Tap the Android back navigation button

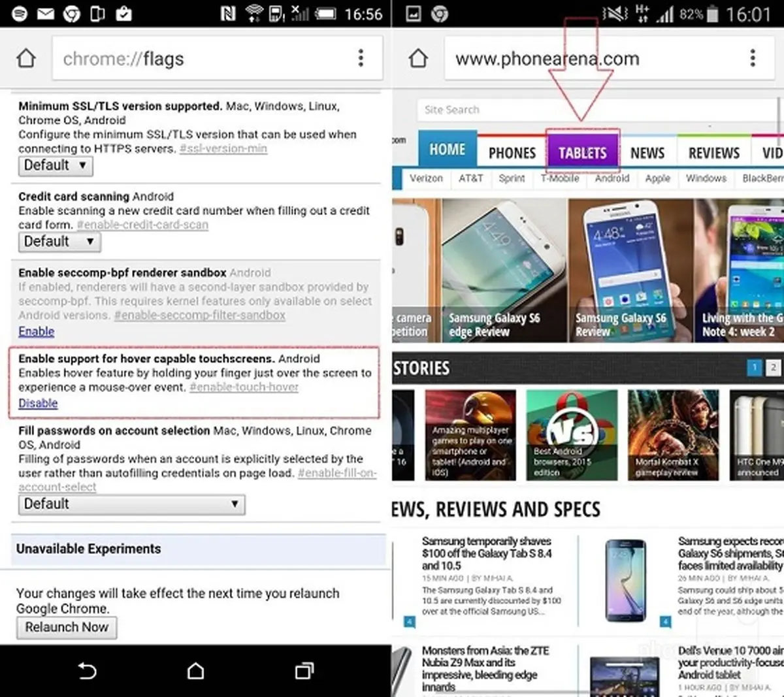point(87,671)
